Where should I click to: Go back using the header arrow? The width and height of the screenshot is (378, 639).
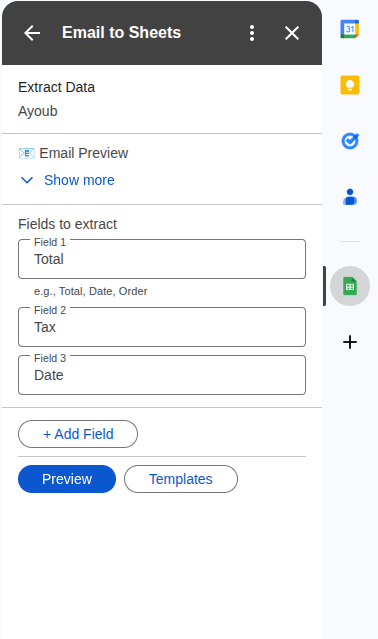32,33
